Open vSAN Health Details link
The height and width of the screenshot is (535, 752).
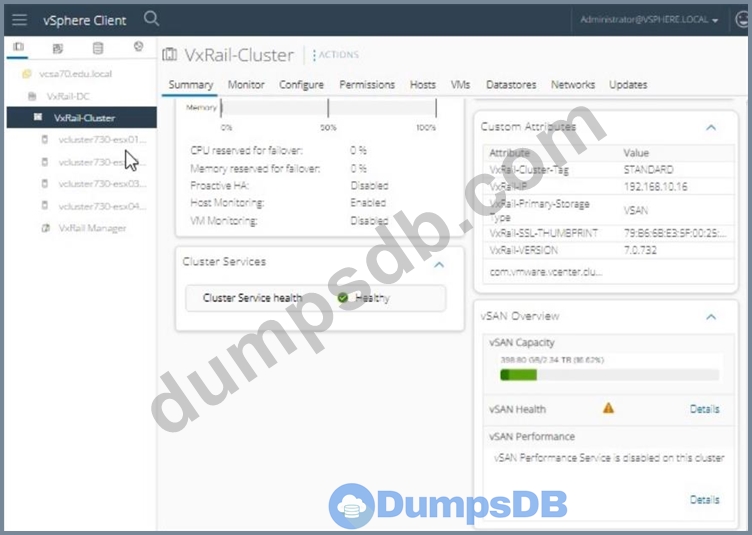pos(704,409)
